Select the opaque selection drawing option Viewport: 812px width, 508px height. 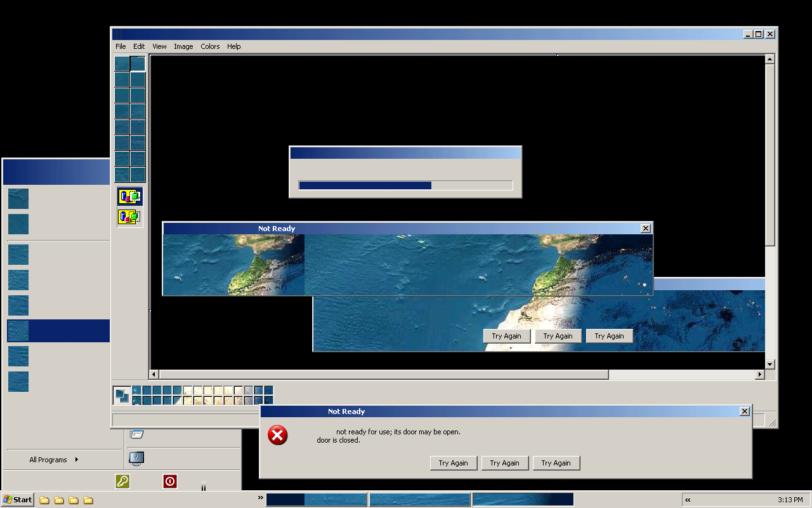(129, 196)
